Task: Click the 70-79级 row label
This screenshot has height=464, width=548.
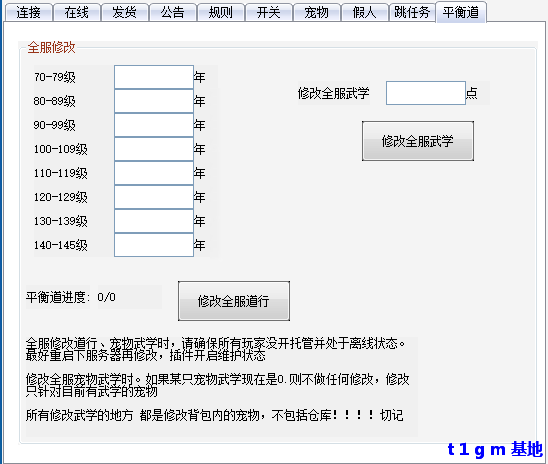Action: click(55, 77)
